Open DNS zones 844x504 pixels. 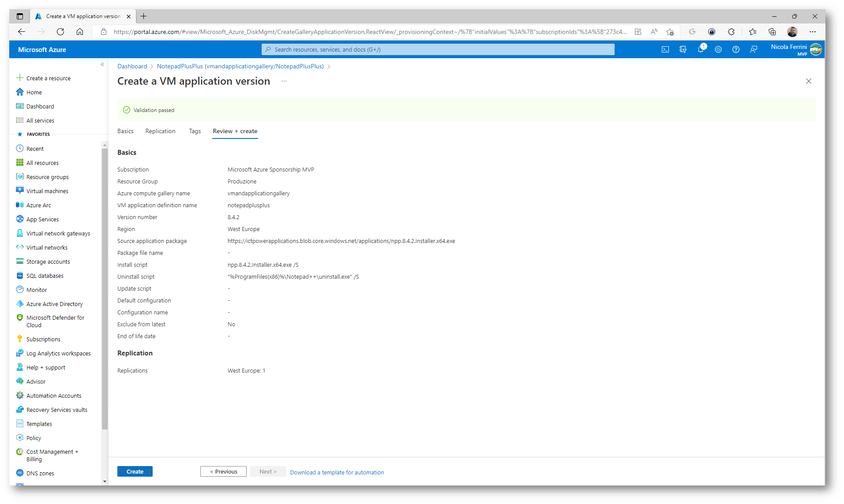tap(40, 473)
